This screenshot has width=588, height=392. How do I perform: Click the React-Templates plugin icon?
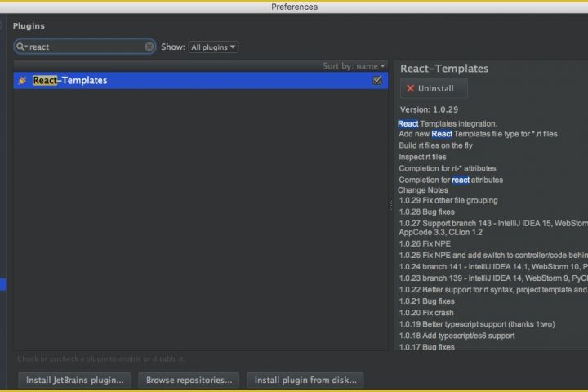23,80
